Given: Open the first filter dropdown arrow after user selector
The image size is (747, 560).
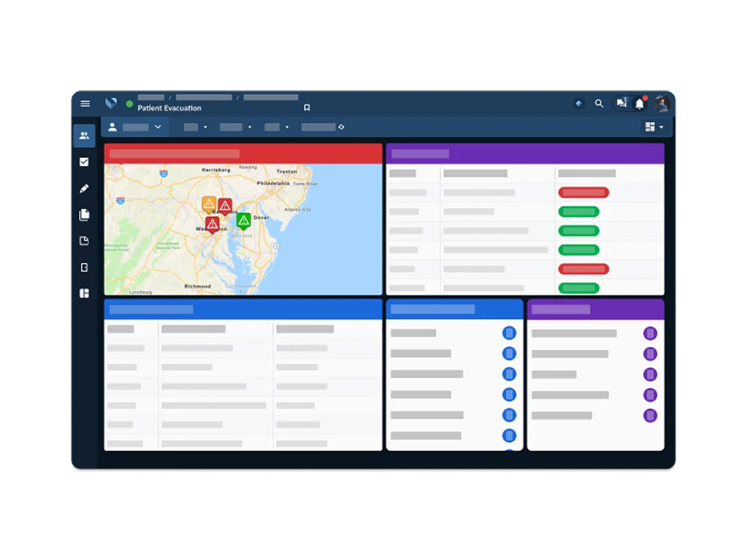Looking at the screenshot, I should pos(205,127).
